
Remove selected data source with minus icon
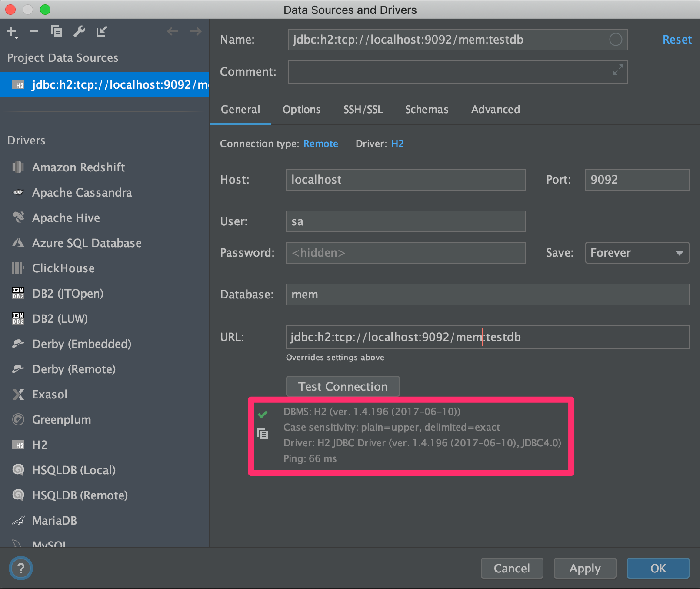[34, 31]
